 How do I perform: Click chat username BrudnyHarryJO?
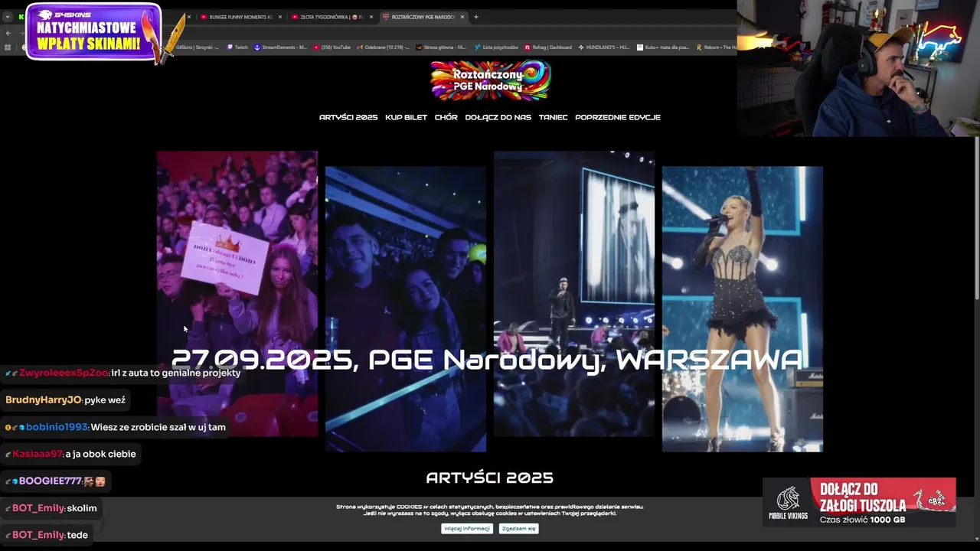(x=43, y=399)
